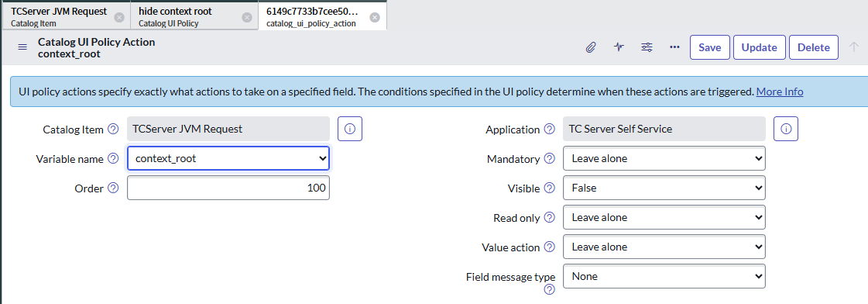Open the activity stream pulse icon
868x304 pixels.
coord(619,47)
